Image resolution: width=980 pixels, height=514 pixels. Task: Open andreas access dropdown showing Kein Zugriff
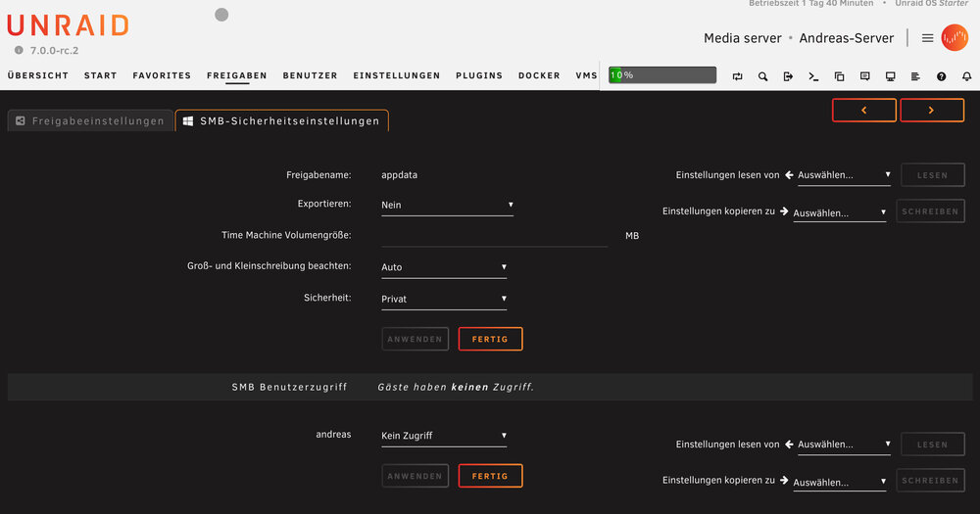(x=444, y=436)
